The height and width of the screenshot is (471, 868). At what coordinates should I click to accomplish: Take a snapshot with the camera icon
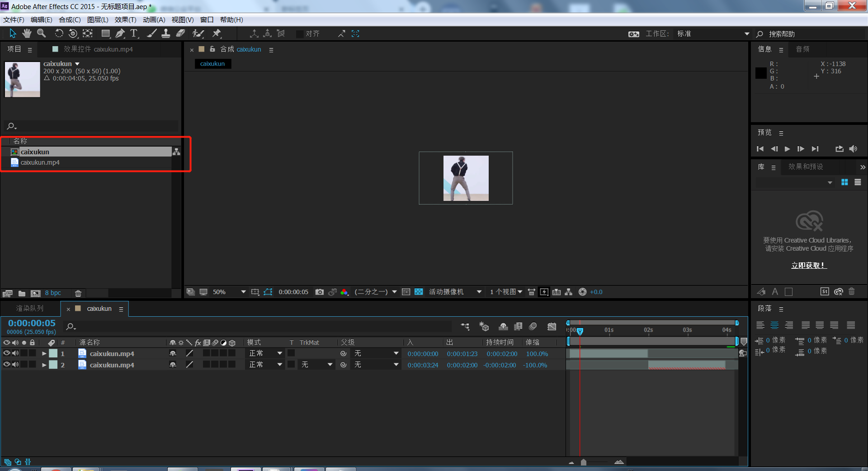point(320,292)
